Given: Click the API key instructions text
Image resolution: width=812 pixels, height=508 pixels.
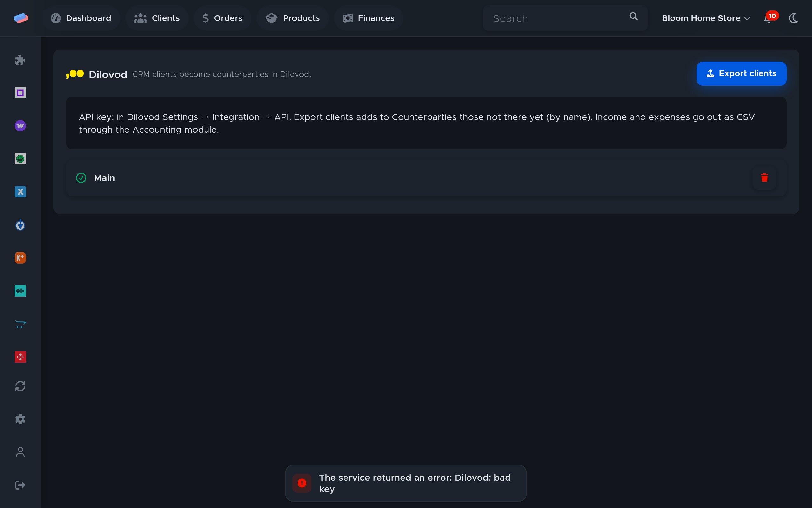Looking at the screenshot, I should point(416,123).
